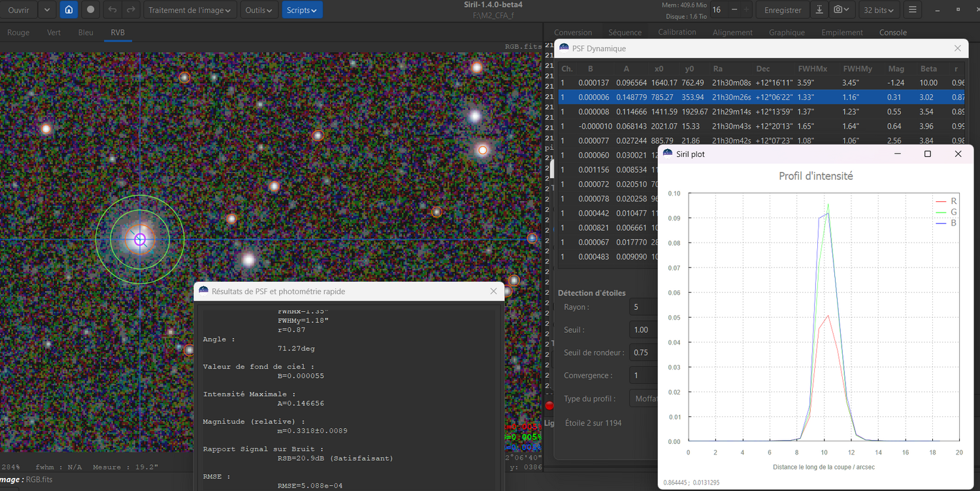Click the Rayon input field

pos(643,307)
